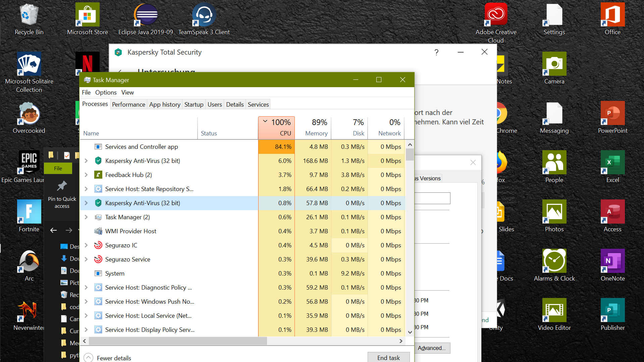This screenshot has width=644, height=362.
Task: Switch to the Performance tab
Action: (128, 105)
